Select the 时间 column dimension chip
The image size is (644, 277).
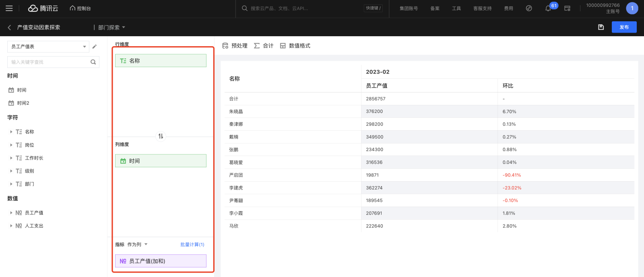tap(161, 161)
